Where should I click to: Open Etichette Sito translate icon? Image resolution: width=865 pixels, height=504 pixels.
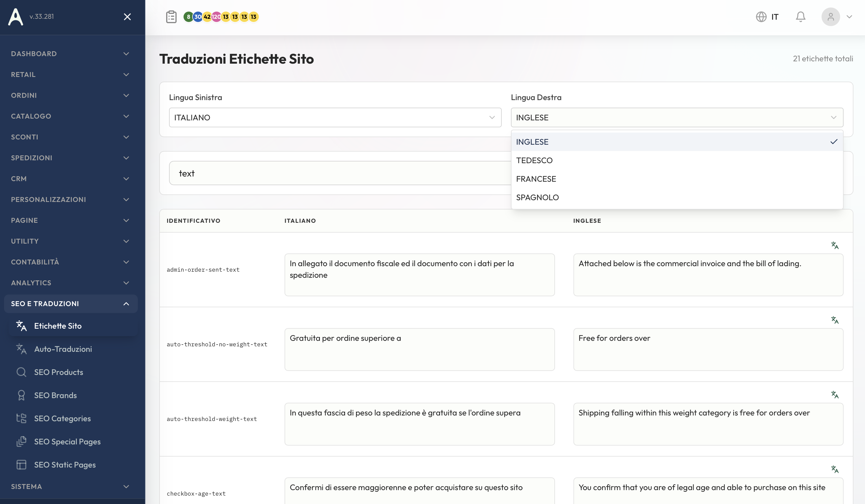pos(21,326)
